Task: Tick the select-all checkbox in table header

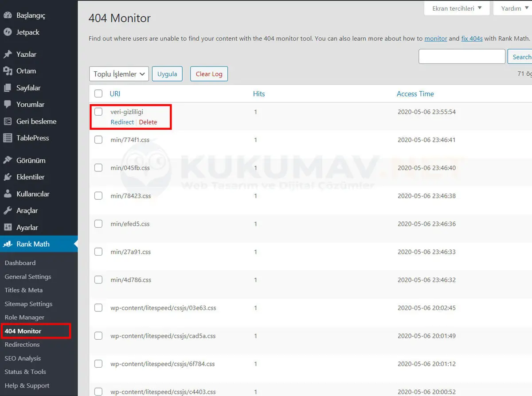Action: pyautogui.click(x=98, y=93)
